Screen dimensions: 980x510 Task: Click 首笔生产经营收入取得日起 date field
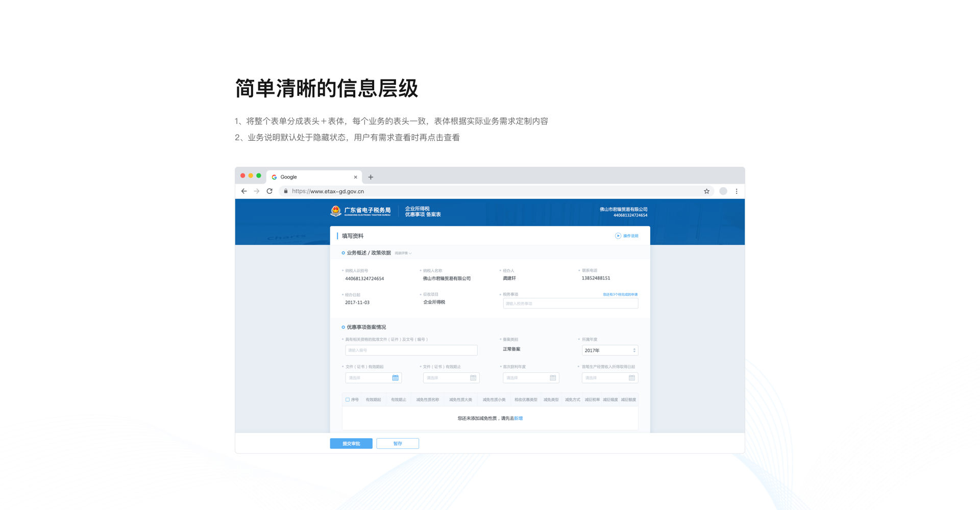click(x=610, y=378)
